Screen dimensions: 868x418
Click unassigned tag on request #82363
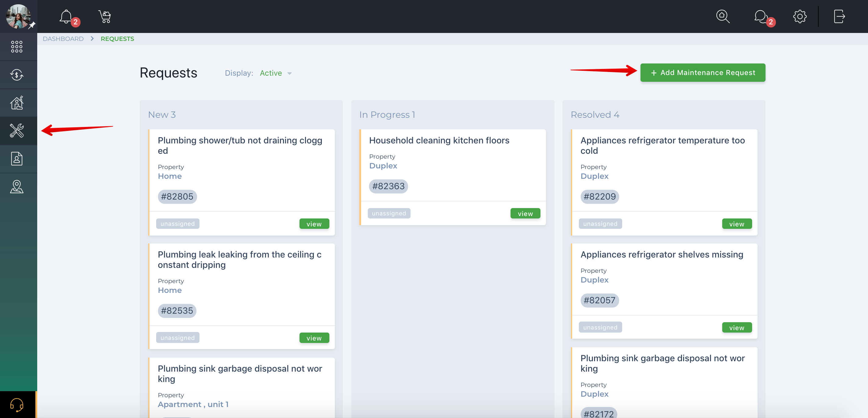click(389, 213)
